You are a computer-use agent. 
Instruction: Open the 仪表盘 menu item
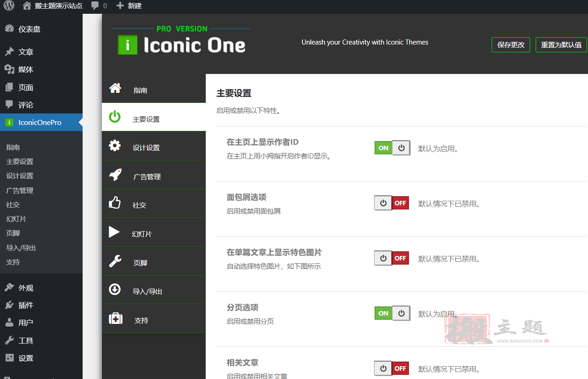(x=41, y=28)
